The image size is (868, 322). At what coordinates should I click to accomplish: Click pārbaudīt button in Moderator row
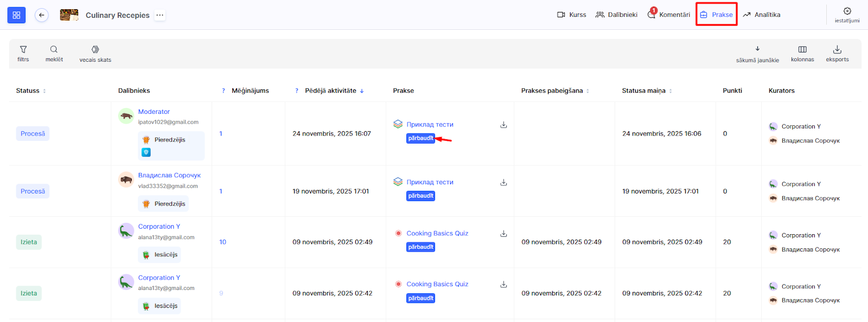(x=420, y=138)
